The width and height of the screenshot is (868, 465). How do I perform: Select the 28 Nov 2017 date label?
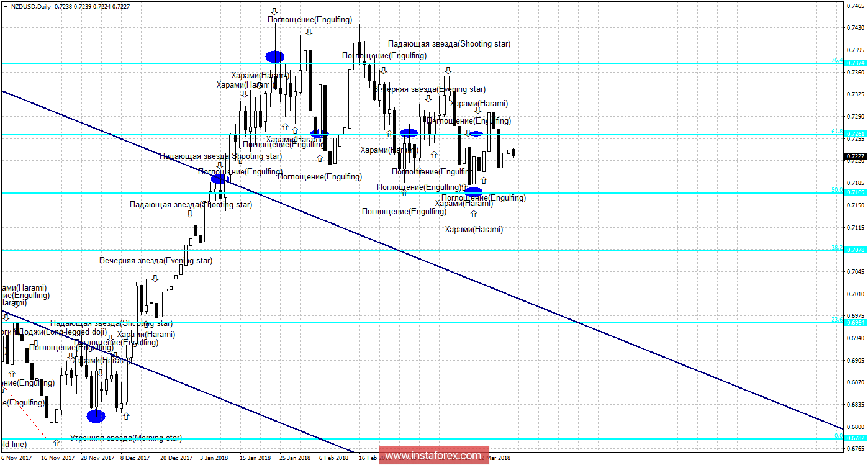coord(97,458)
